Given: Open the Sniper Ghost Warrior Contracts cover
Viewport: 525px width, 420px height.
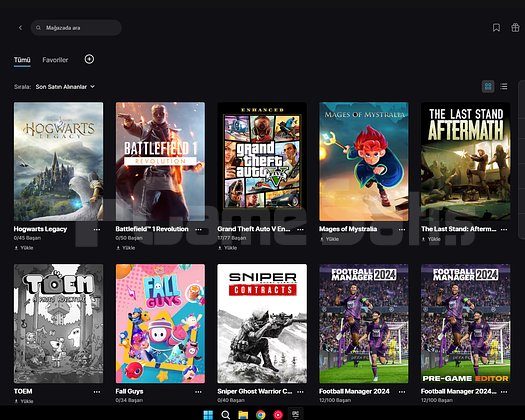Looking at the screenshot, I should [x=262, y=323].
